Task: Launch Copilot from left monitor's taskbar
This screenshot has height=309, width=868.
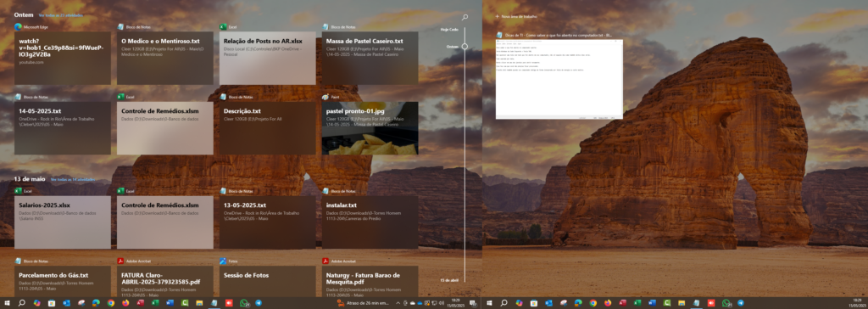Action: (x=37, y=303)
